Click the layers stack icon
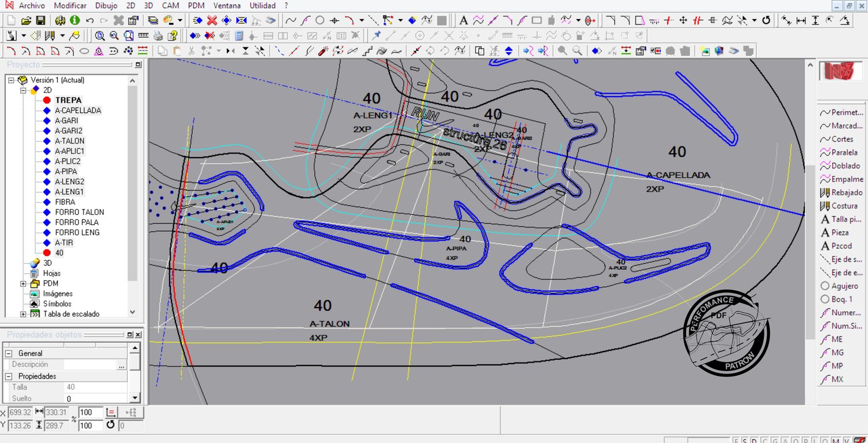The width and height of the screenshot is (868, 443). [153, 20]
